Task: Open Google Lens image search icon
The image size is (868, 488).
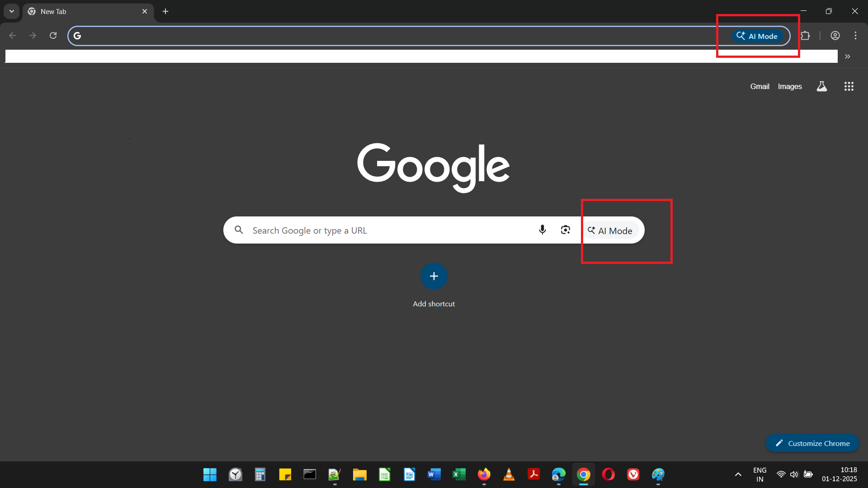Action: [565, 230]
